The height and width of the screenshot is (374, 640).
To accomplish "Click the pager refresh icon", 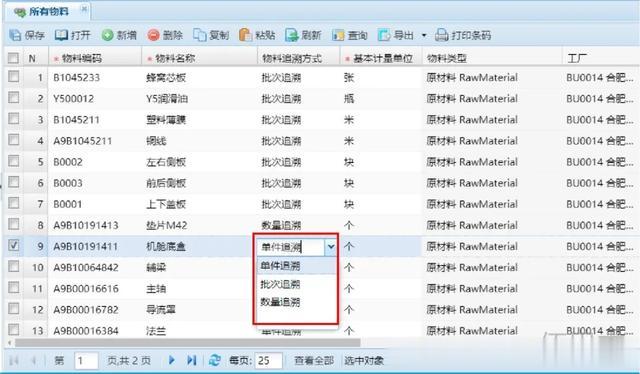I will 214,360.
